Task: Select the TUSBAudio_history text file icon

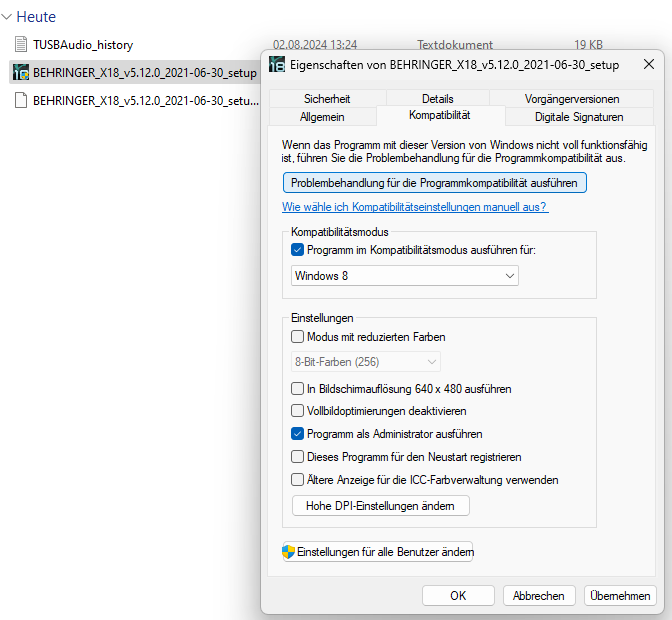Action: (21, 44)
